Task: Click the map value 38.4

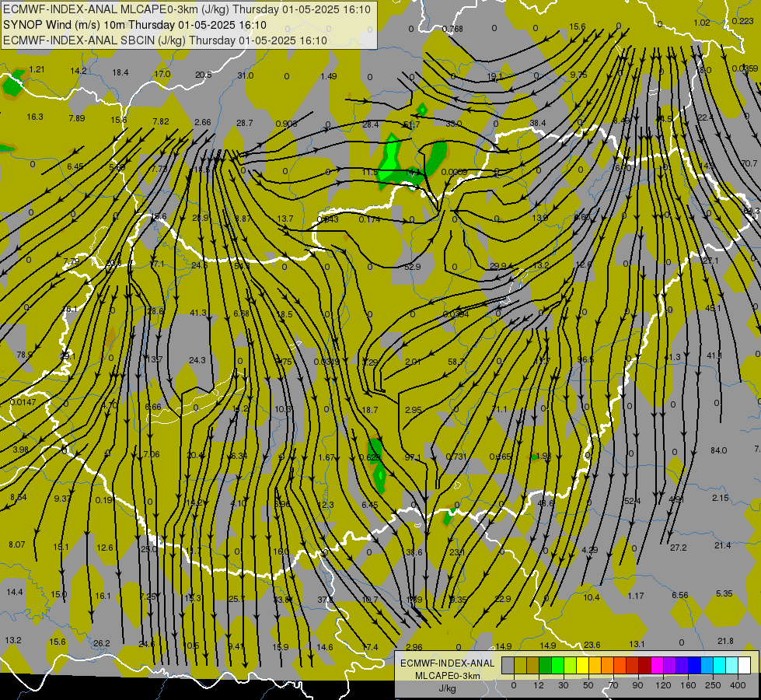Action: coord(538,124)
